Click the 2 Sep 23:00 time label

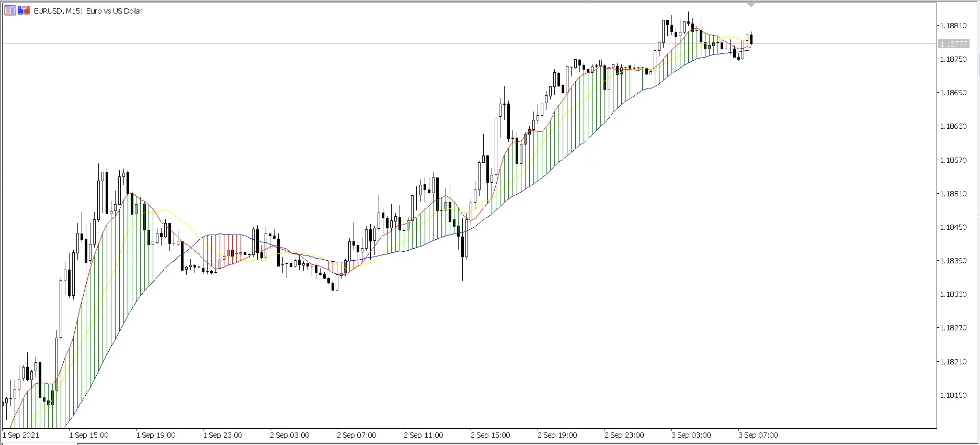tap(624, 435)
